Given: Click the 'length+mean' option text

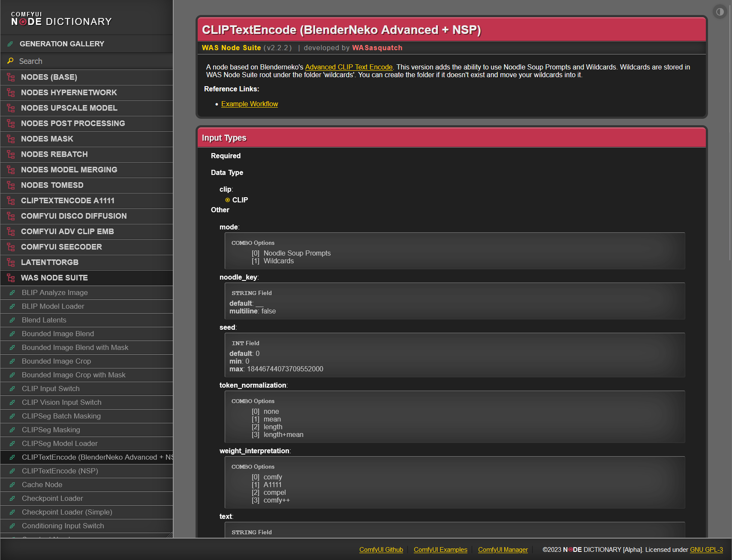Looking at the screenshot, I should tap(283, 435).
